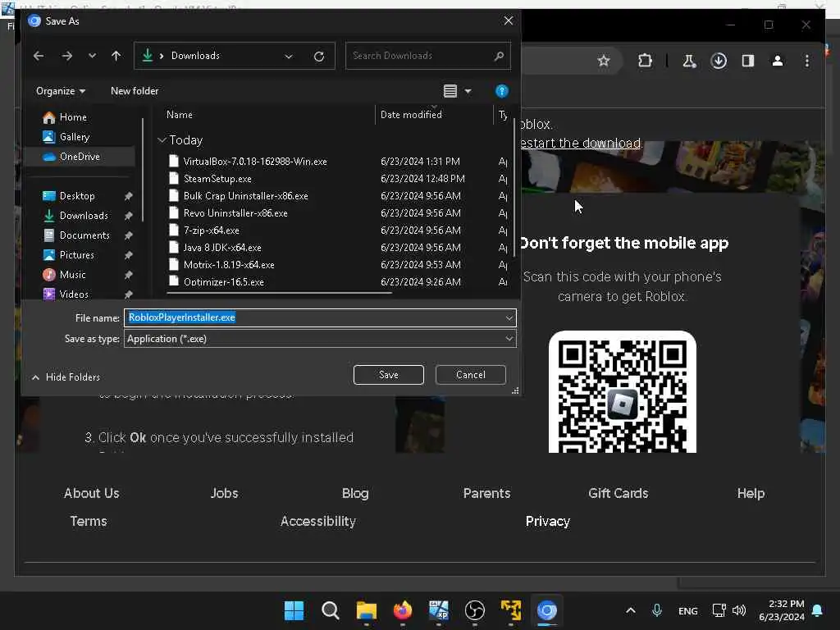Unpin Documents using its pin icon

tap(128, 235)
